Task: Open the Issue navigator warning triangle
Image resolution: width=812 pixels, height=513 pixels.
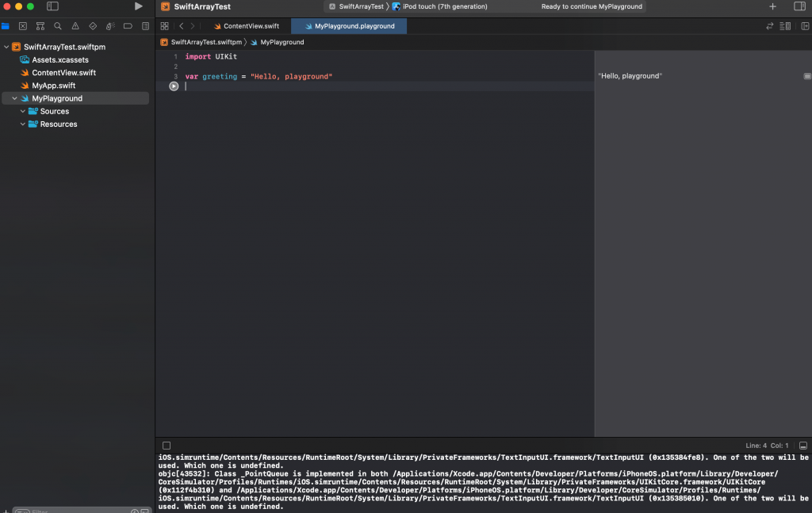Action: [x=75, y=26]
